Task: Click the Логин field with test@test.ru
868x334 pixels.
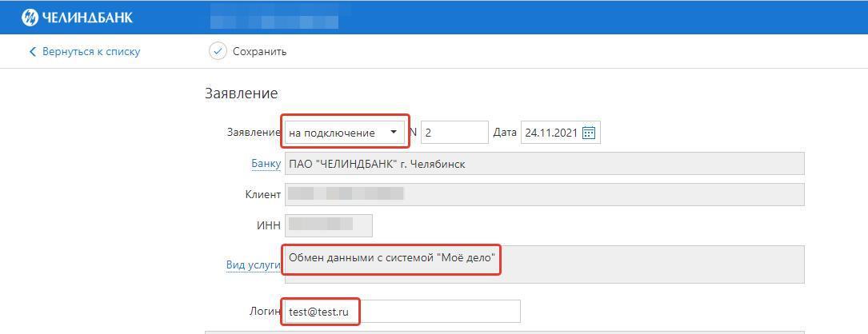Action: tap(402, 312)
